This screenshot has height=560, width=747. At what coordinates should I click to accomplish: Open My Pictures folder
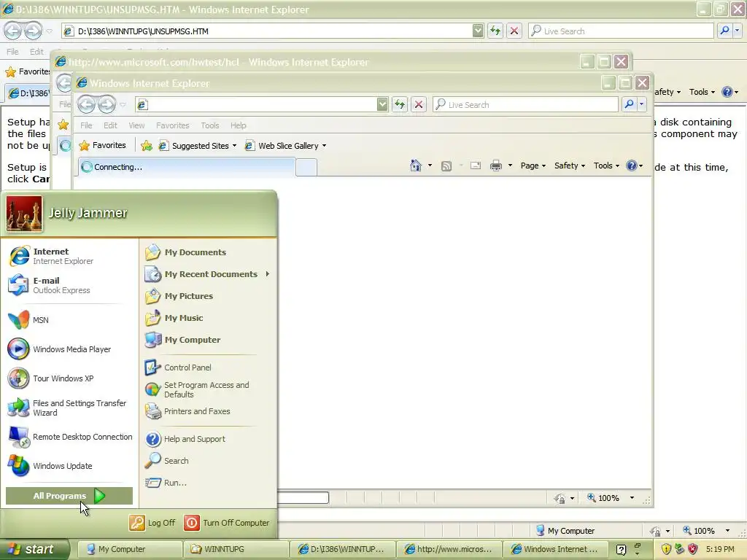point(208,296)
